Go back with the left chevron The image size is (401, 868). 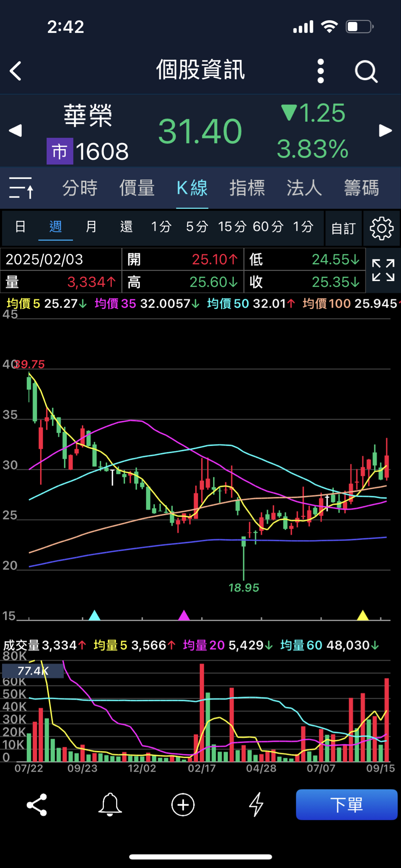[x=16, y=71]
